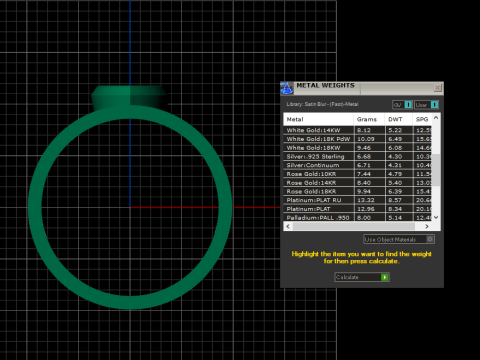Click the Metal Weights blue logo icon
The width and height of the screenshot is (480, 360).
(286, 88)
